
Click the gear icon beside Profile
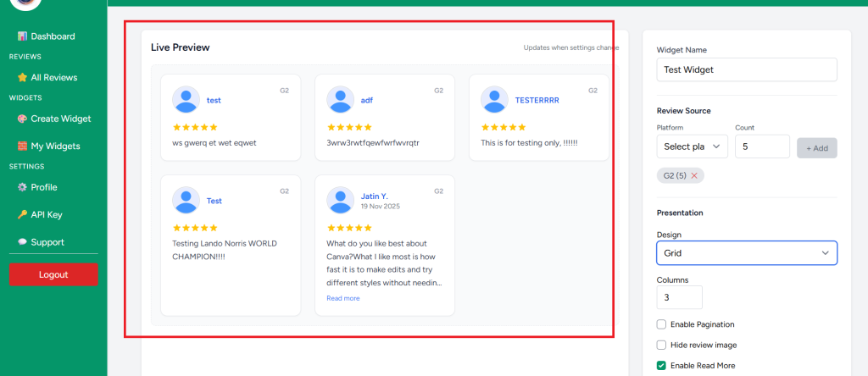pos(22,187)
